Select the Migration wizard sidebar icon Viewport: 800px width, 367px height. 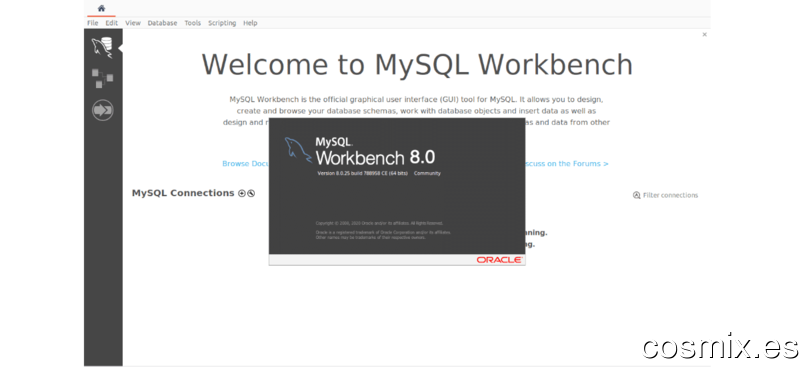[103, 110]
